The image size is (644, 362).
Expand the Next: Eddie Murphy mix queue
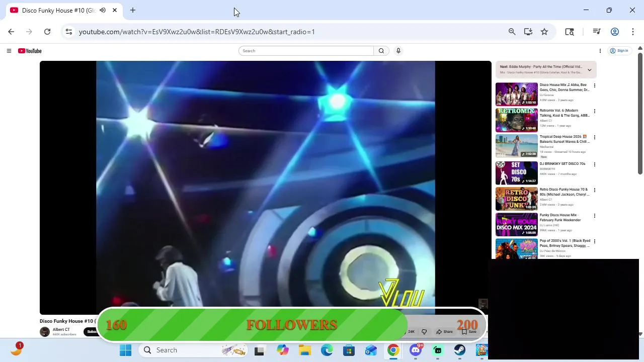point(590,70)
